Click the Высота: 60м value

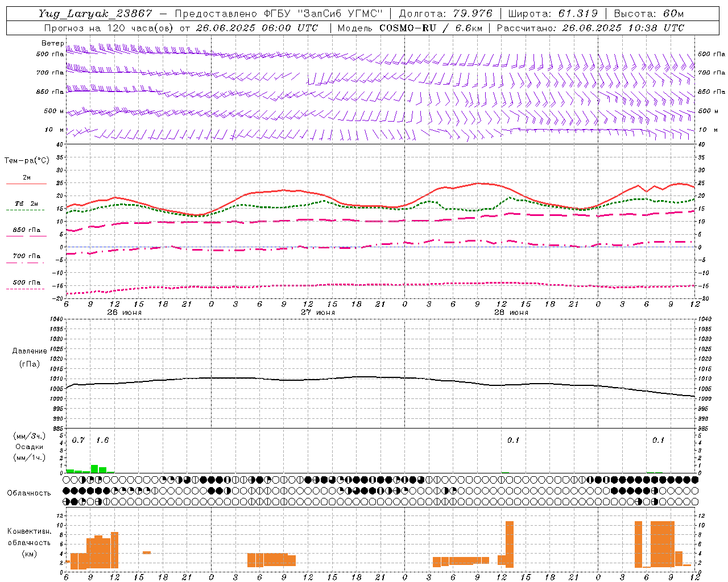(648, 14)
